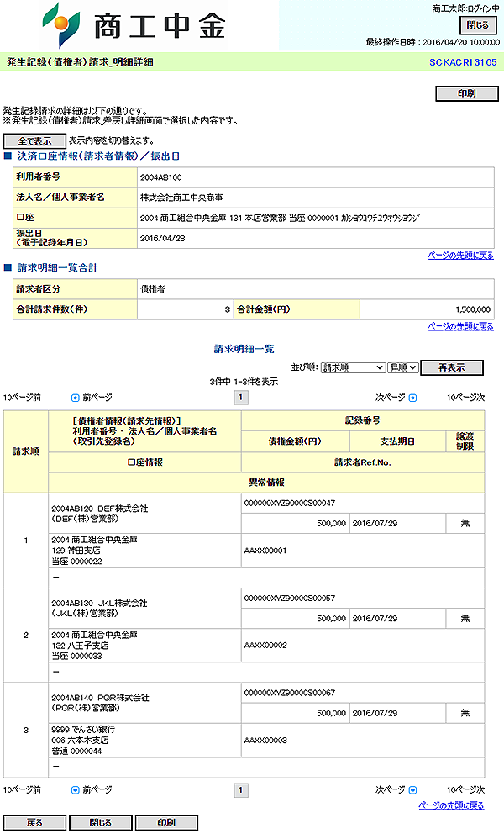Click the top 前ページ arrow icon
This screenshot has width=504, height=839.
coord(76,398)
